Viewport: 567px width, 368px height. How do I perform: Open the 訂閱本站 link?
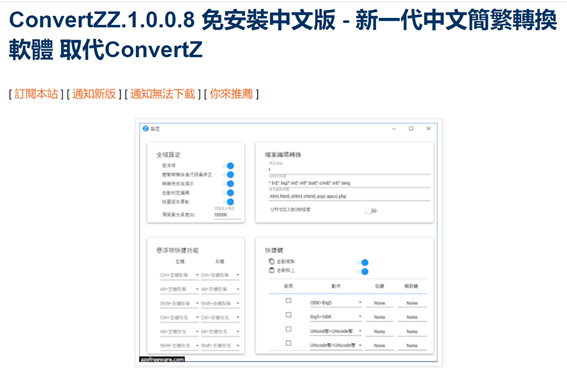(36, 94)
